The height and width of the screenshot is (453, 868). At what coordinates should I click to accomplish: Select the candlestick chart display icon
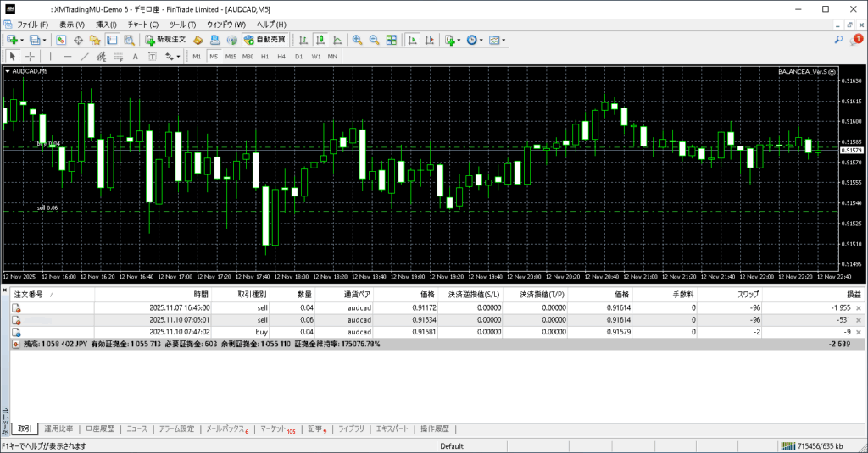[320, 40]
